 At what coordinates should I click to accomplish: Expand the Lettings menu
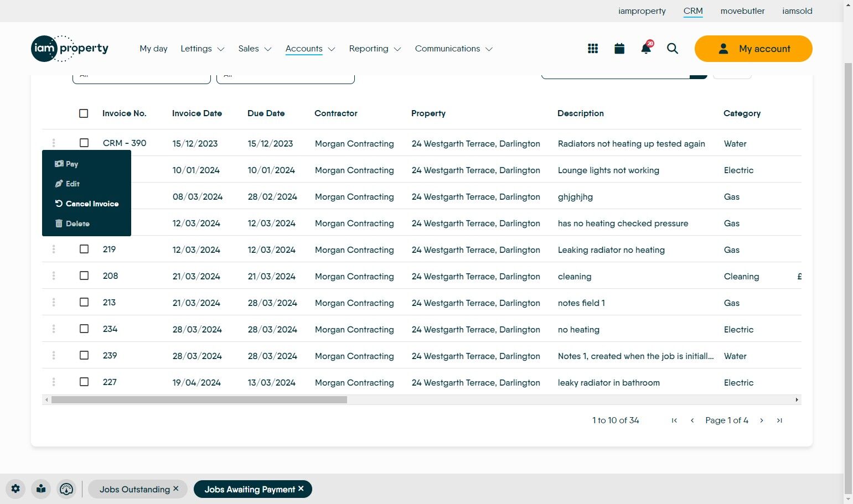point(203,49)
